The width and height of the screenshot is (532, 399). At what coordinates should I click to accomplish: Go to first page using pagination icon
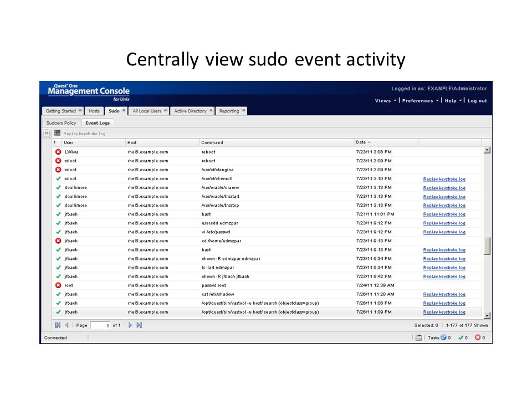point(58,325)
